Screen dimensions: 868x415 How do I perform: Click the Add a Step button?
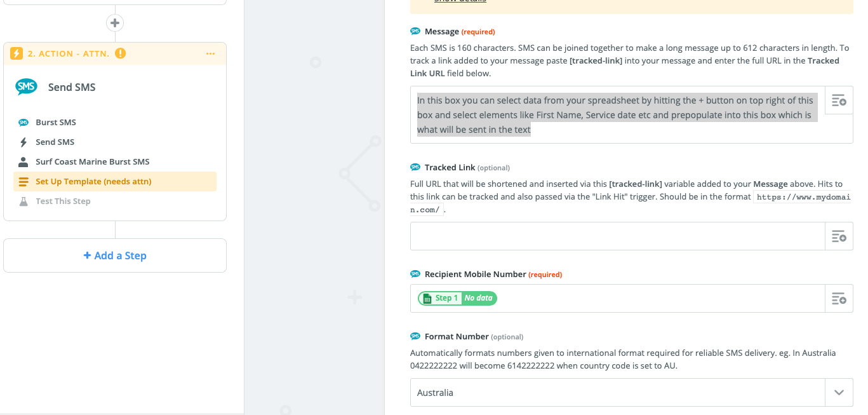[x=115, y=255]
